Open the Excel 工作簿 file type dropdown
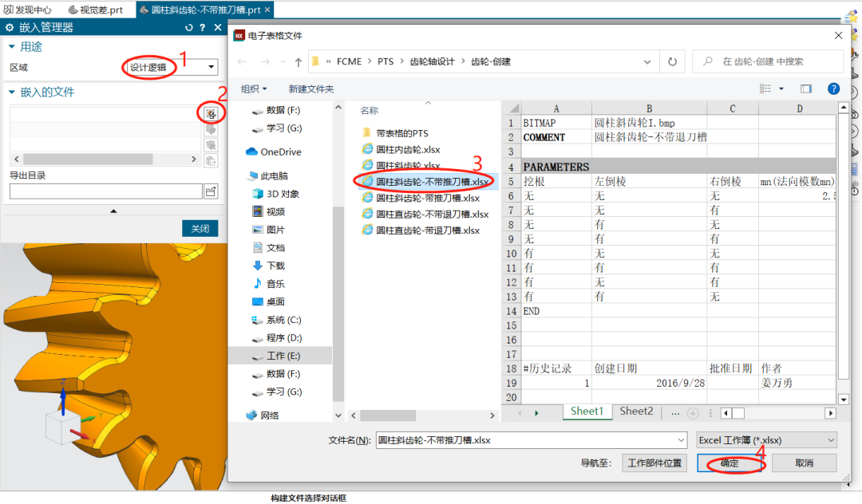 tap(765, 440)
